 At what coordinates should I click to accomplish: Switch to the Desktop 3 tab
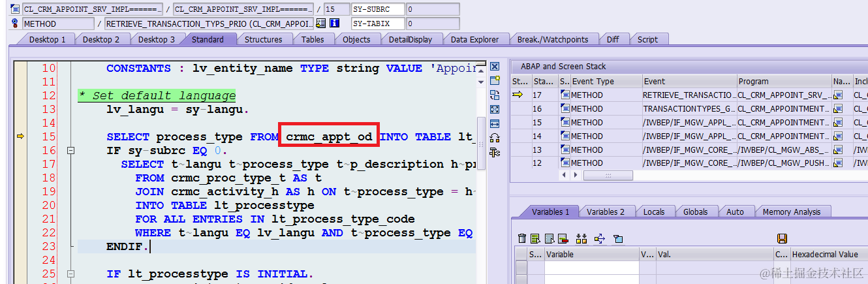[x=157, y=39]
